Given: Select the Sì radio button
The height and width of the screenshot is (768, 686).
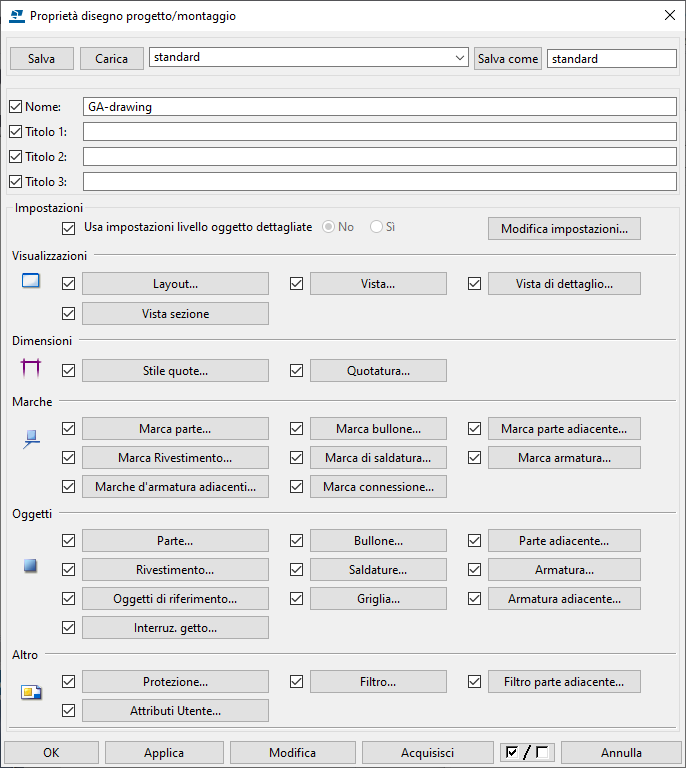Looking at the screenshot, I should pyautogui.click(x=376, y=227).
